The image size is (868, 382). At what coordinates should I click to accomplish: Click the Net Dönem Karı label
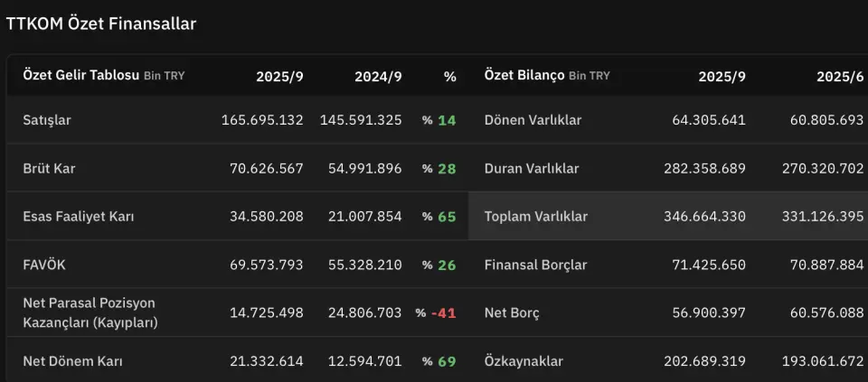(72, 361)
